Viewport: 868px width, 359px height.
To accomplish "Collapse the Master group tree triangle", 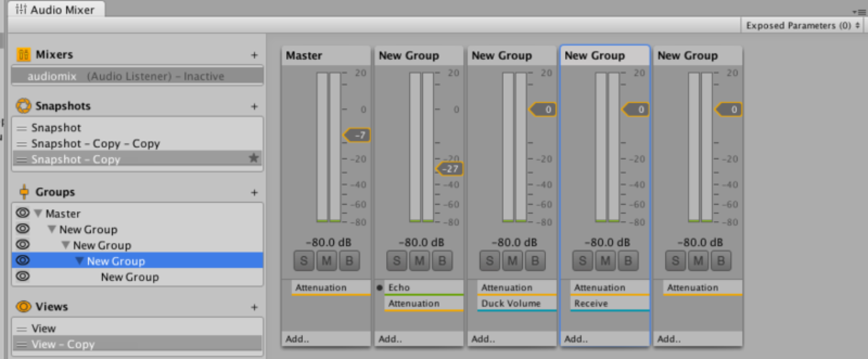I will point(38,214).
